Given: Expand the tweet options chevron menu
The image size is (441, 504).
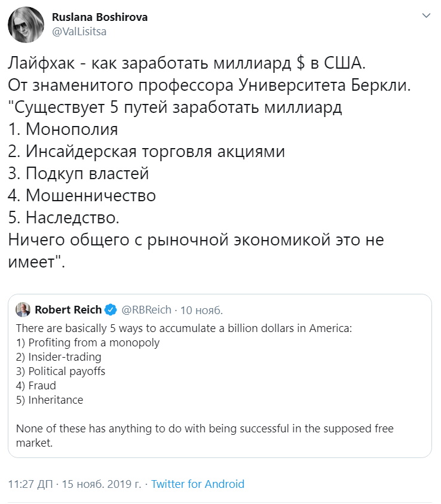Looking at the screenshot, I should point(426,16).
